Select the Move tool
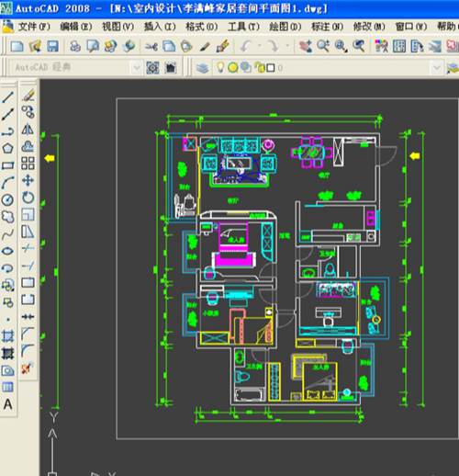The height and width of the screenshot is (476, 459). [28, 180]
